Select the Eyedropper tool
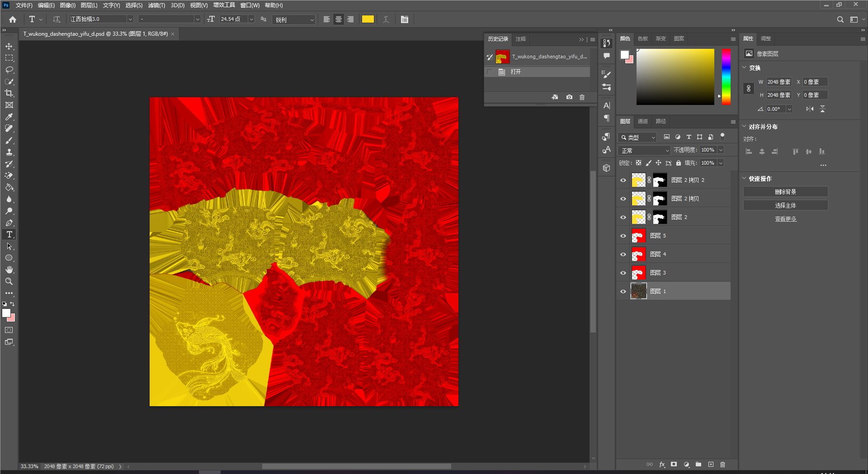The image size is (868, 474). (x=9, y=117)
